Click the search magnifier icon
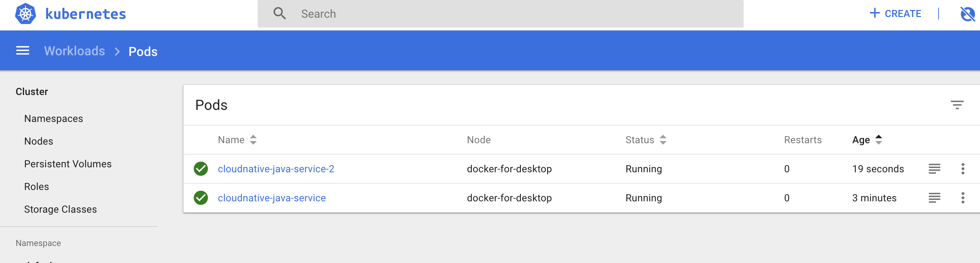The height and width of the screenshot is (263, 980). tap(280, 14)
